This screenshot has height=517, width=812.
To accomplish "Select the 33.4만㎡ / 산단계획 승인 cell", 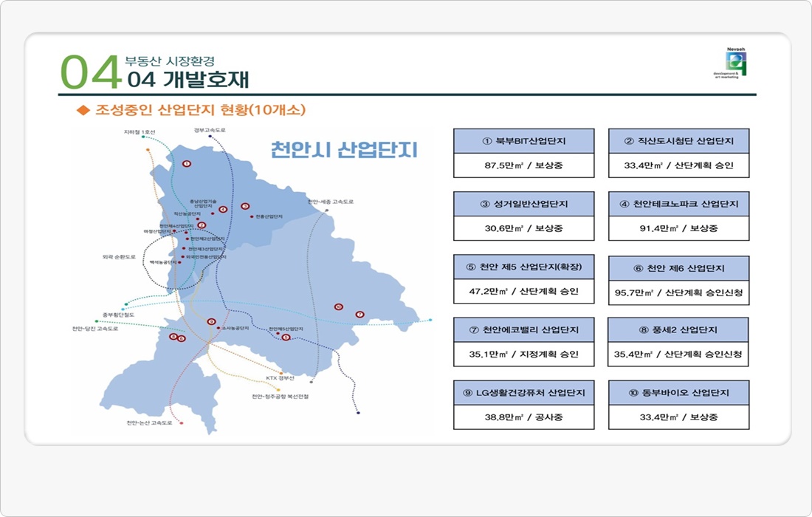I will (679, 165).
